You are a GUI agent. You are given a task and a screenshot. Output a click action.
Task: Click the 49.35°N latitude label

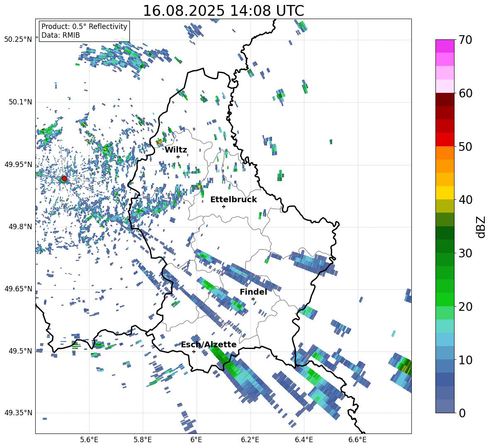click(x=18, y=413)
